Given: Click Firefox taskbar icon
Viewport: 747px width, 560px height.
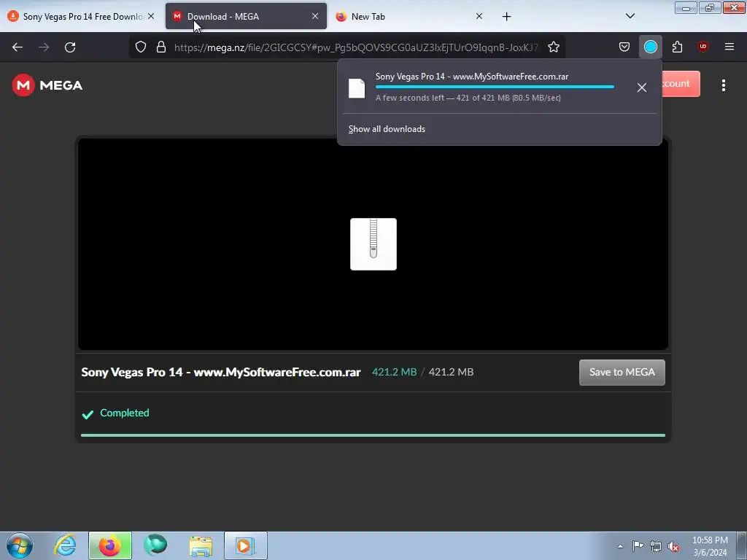Looking at the screenshot, I should [110, 545].
